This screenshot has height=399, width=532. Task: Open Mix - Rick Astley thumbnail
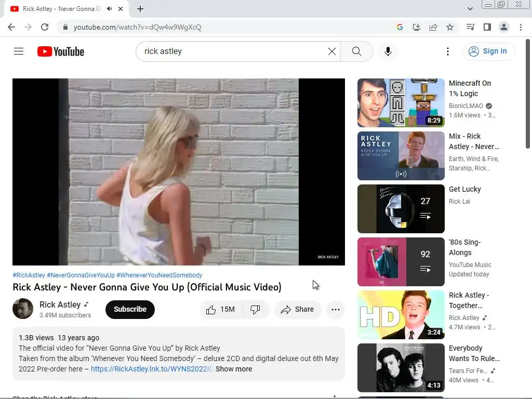401,156
